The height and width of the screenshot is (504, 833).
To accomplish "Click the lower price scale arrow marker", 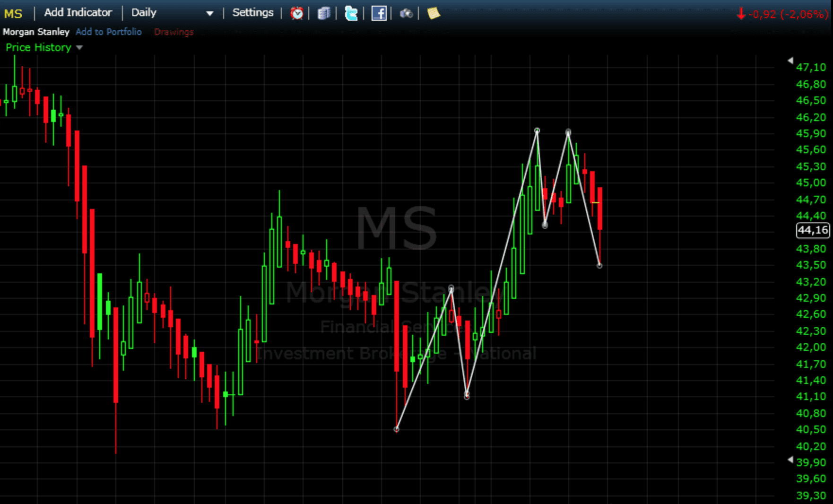I will (790, 460).
